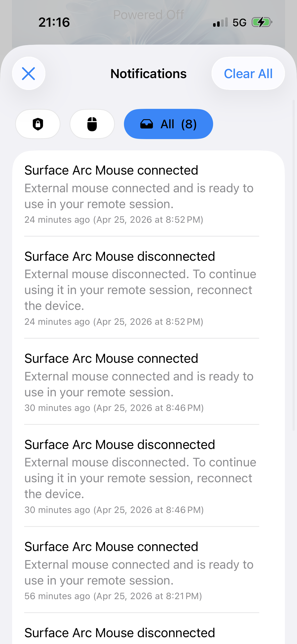Select the All (8) filter tab
297x644 pixels.
pyautogui.click(x=169, y=124)
